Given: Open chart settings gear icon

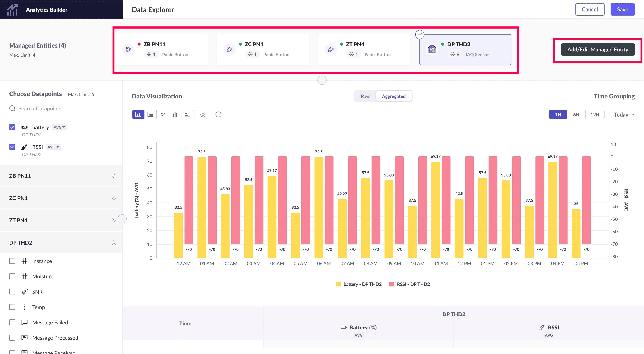Looking at the screenshot, I should click(203, 114).
